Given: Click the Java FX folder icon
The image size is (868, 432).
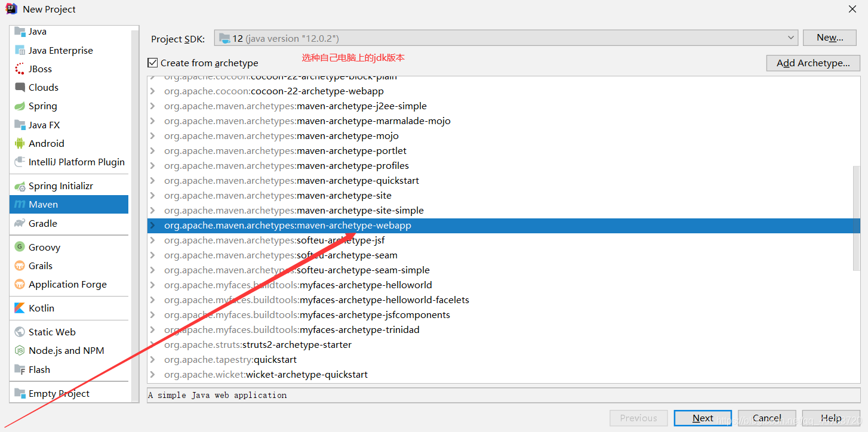Looking at the screenshot, I should pos(20,125).
